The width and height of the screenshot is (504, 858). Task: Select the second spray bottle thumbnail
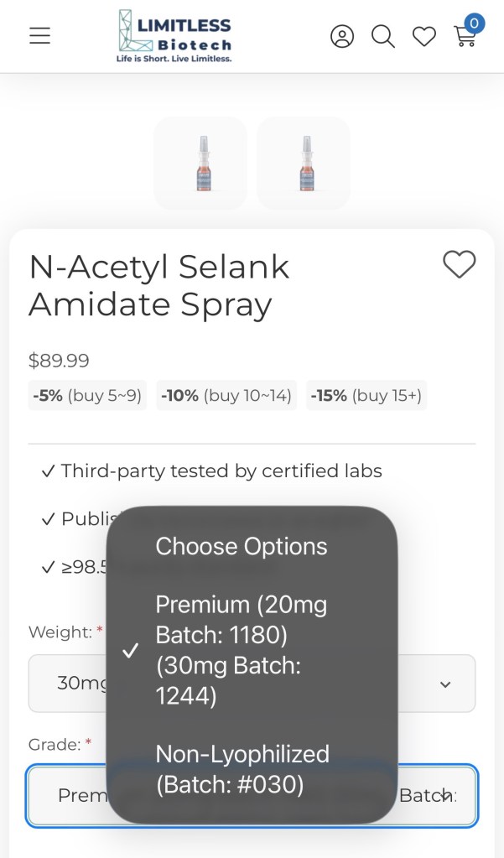pos(304,164)
